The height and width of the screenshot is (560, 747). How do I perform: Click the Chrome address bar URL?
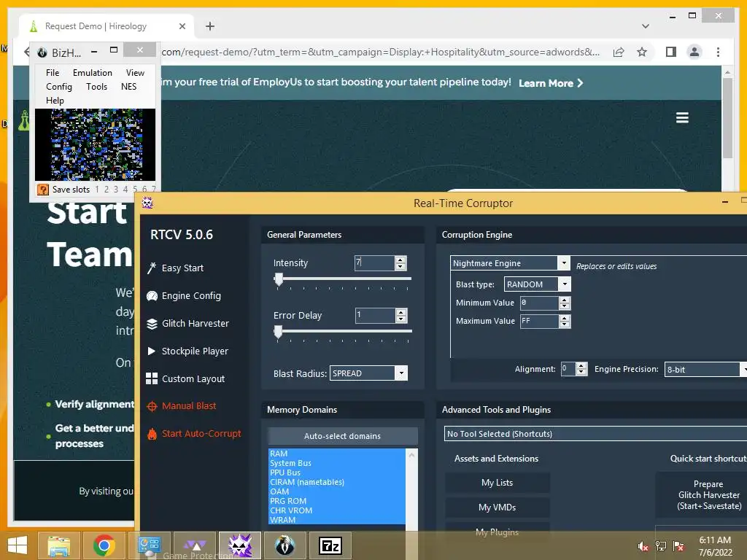point(381,52)
